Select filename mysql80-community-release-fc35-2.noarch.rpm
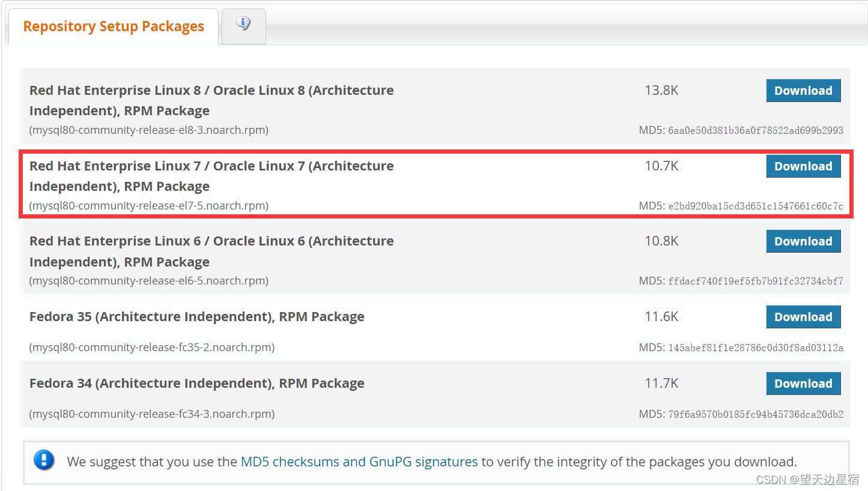 (152, 348)
